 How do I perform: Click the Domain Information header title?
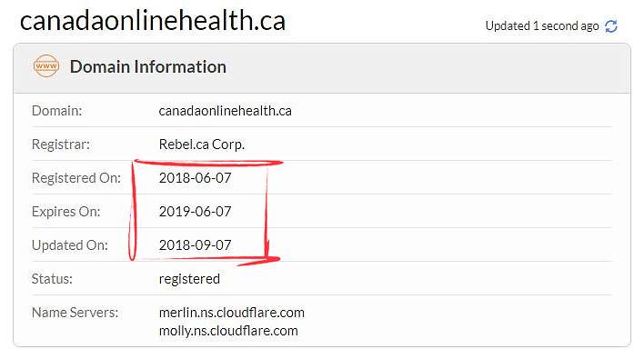pyautogui.click(x=148, y=66)
